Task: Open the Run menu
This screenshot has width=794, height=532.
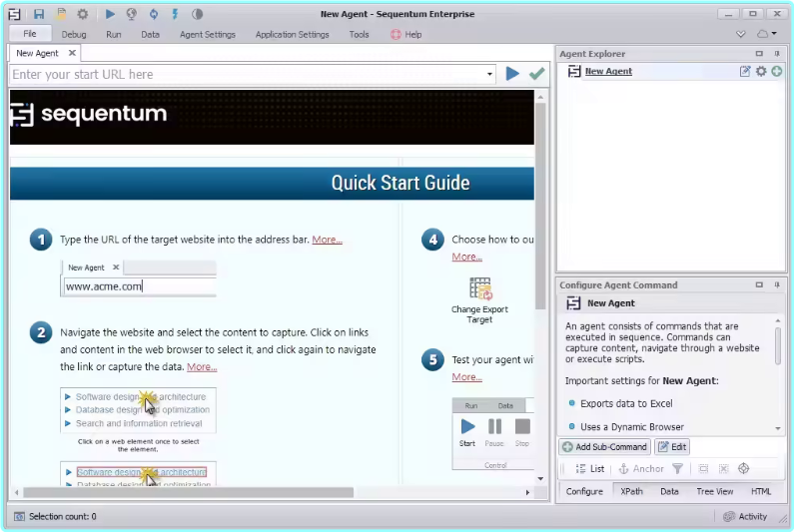Action: 114,34
